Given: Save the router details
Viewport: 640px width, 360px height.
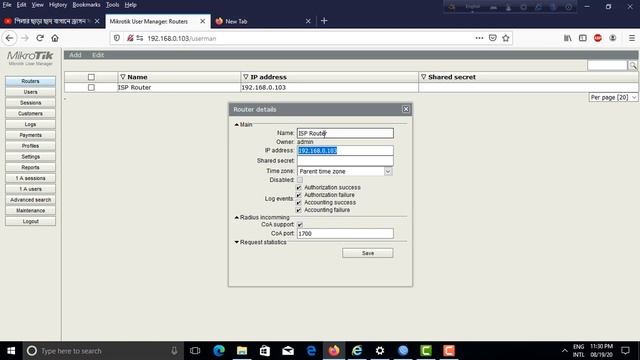Looking at the screenshot, I should coord(368,253).
